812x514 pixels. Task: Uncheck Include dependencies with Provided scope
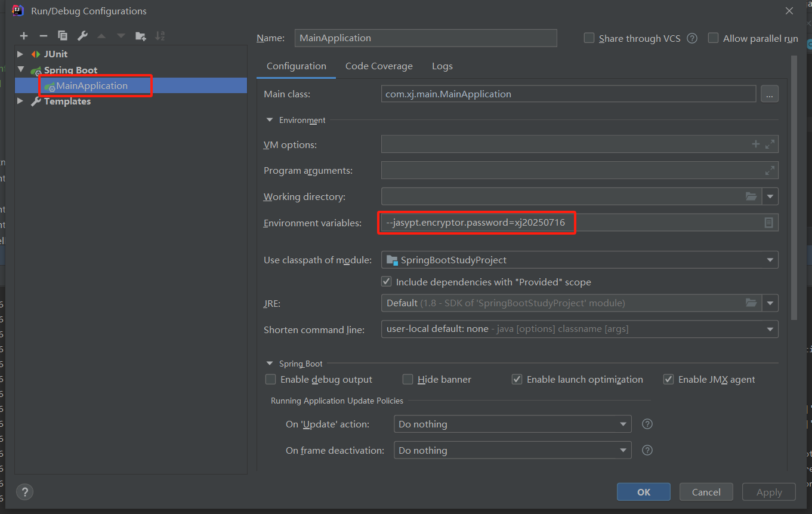click(x=387, y=282)
